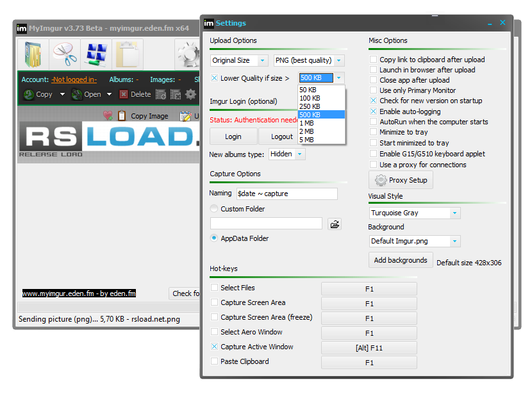Click the Not logged in link
532x396 pixels.
point(74,79)
